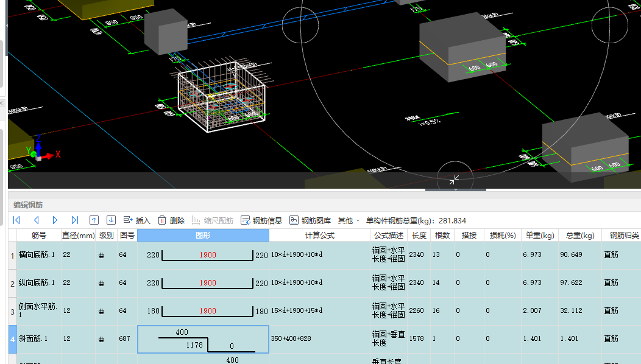641x364 pixels.
Task: Select row number 2 header
Action: coord(12,284)
